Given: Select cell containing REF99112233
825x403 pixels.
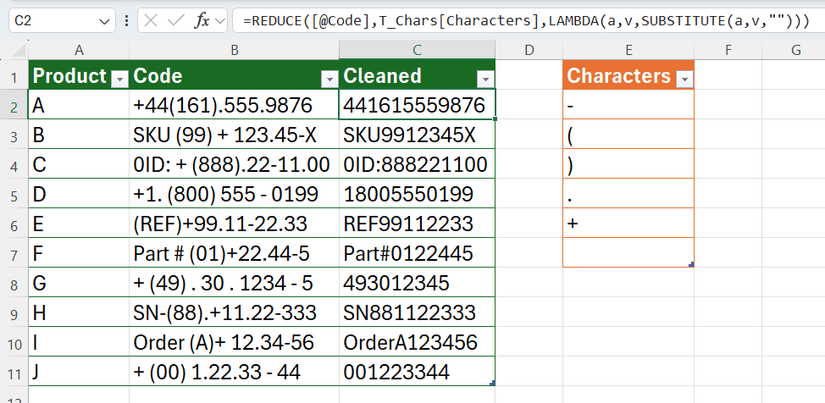Looking at the screenshot, I should coord(417,224).
